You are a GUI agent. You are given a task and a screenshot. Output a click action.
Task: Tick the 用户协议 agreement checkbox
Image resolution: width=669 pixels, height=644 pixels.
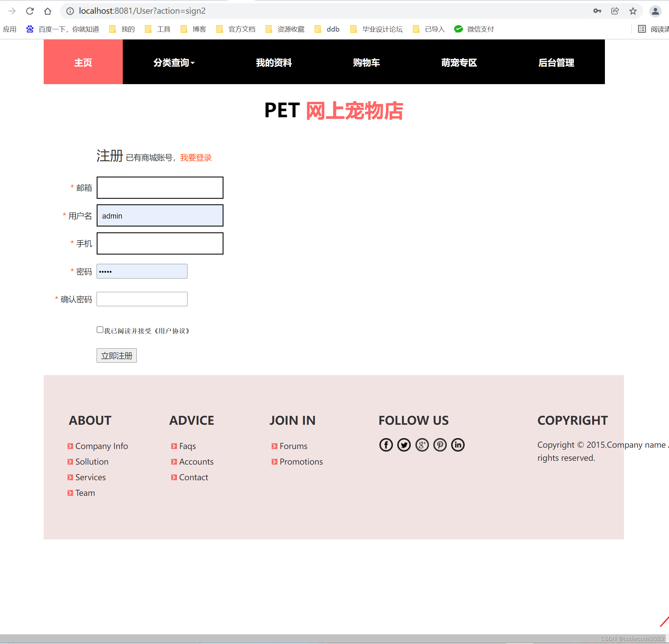coord(100,329)
